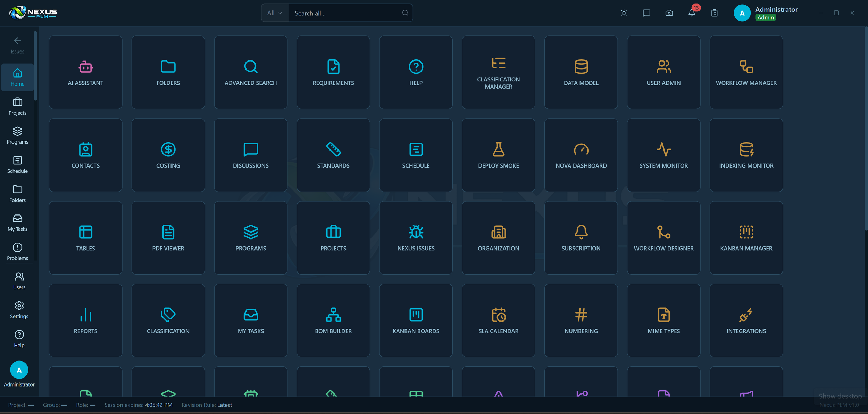
Task: Open the clipboard icon in header
Action: (714, 13)
